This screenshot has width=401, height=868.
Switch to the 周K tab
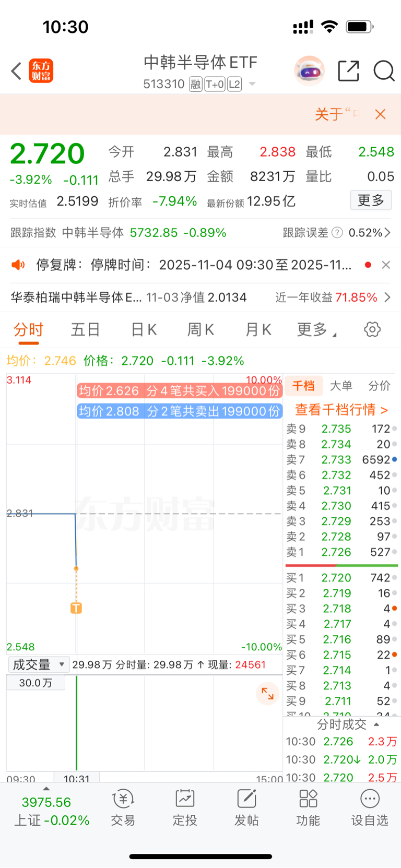click(200, 330)
